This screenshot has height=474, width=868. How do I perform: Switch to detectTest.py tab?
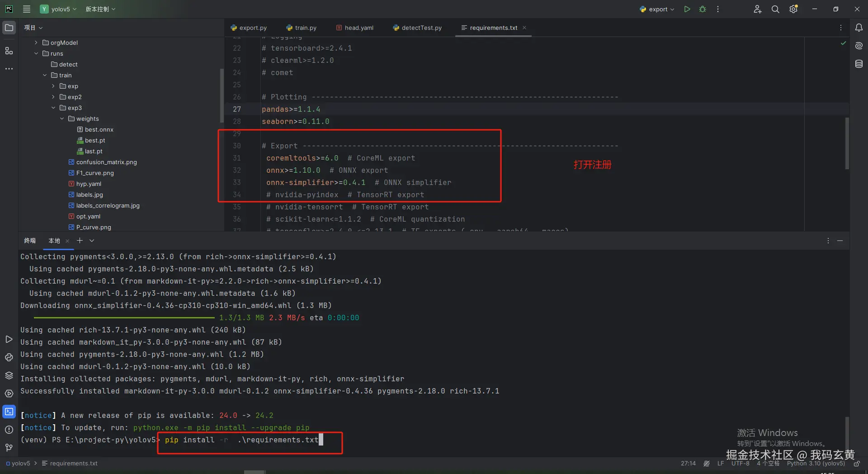tap(417, 28)
